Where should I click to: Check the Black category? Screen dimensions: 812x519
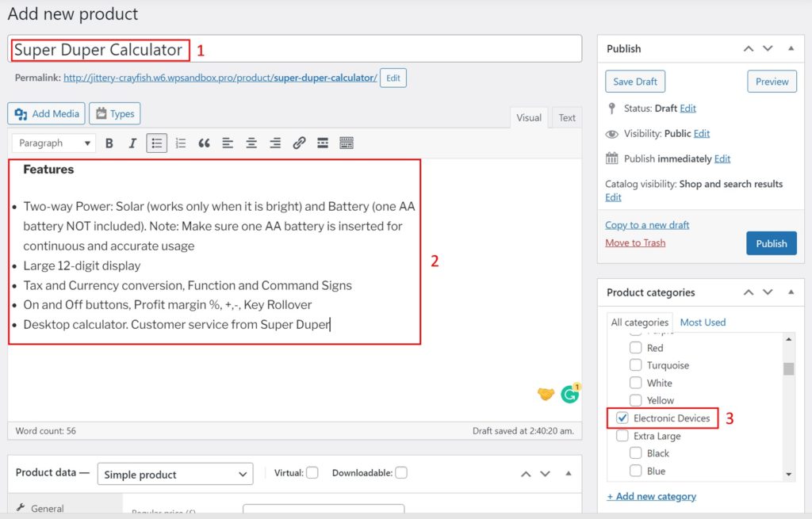[635, 452]
